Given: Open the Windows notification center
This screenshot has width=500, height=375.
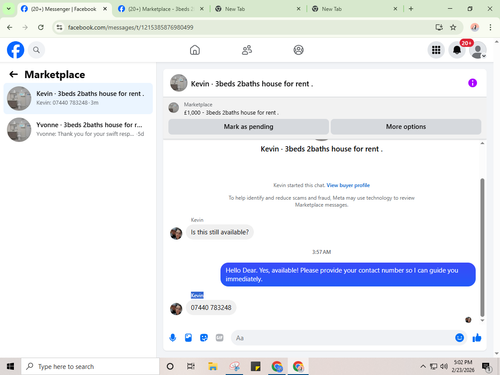Looking at the screenshot, I should point(487,367).
